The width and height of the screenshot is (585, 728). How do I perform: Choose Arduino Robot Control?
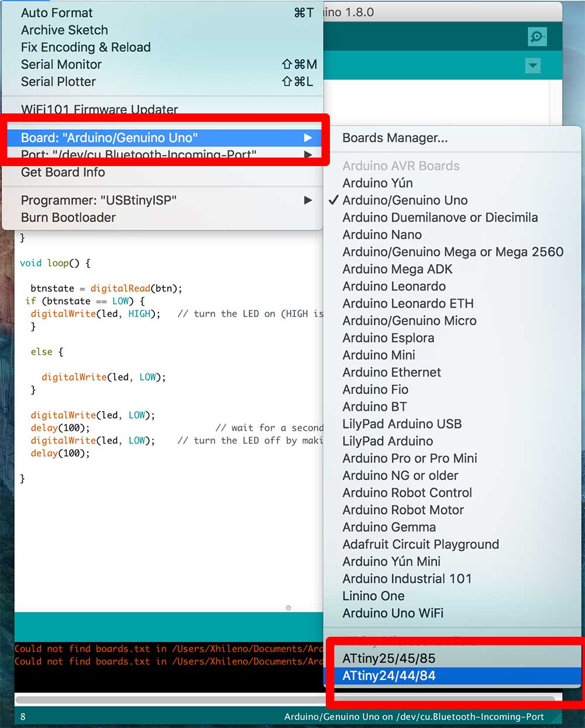coord(452,492)
